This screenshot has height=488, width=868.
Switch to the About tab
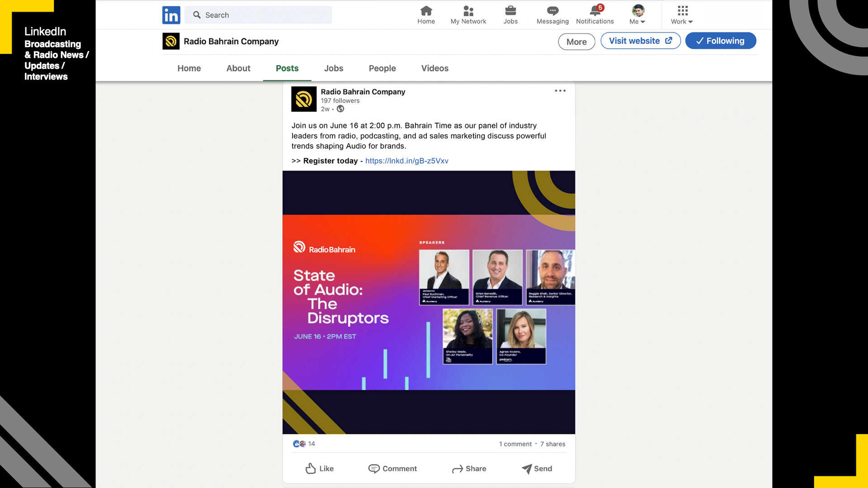pyautogui.click(x=238, y=68)
